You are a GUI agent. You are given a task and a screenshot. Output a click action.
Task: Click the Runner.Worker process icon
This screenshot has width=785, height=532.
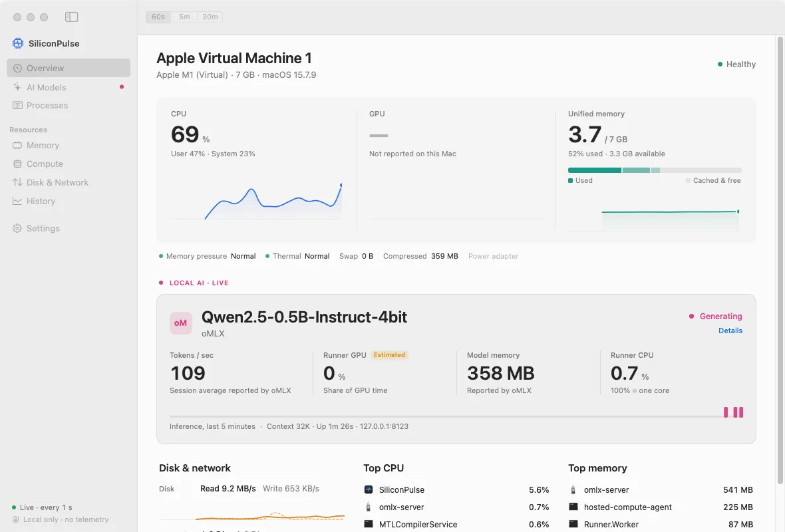click(573, 524)
